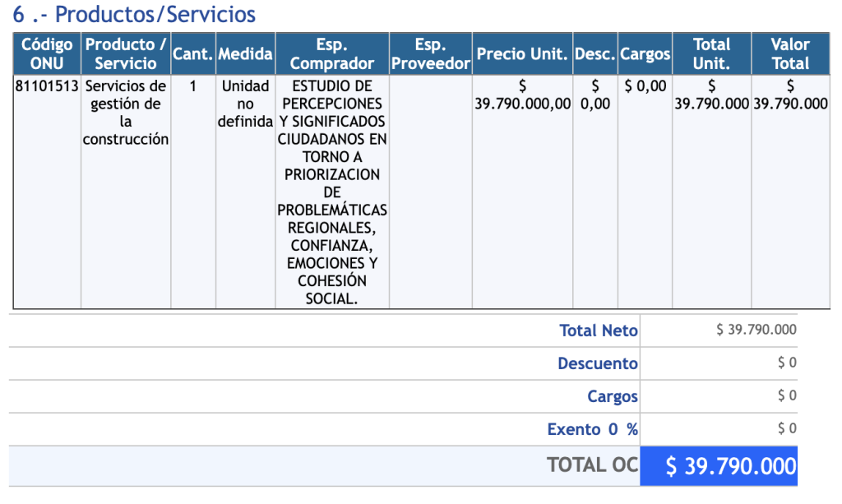Click the Valor Total column header
This screenshot has height=504, width=842.
coord(790,53)
